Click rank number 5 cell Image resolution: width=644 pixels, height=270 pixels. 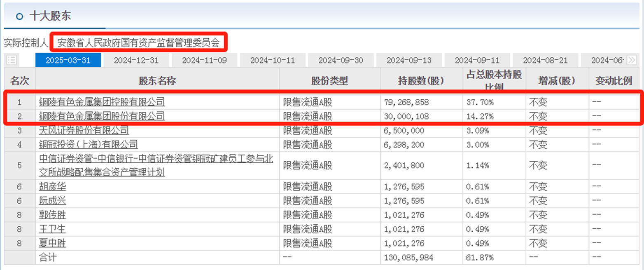coord(19,165)
